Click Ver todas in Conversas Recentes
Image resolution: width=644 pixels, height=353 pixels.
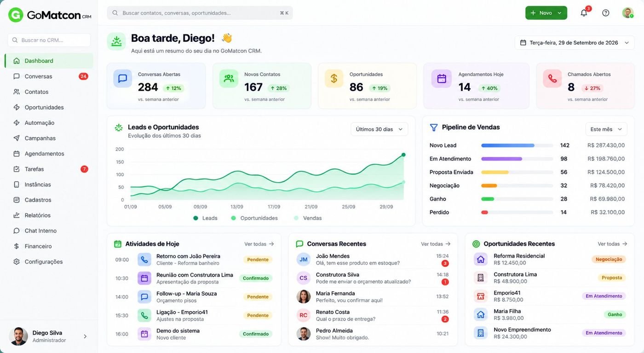[x=436, y=244]
